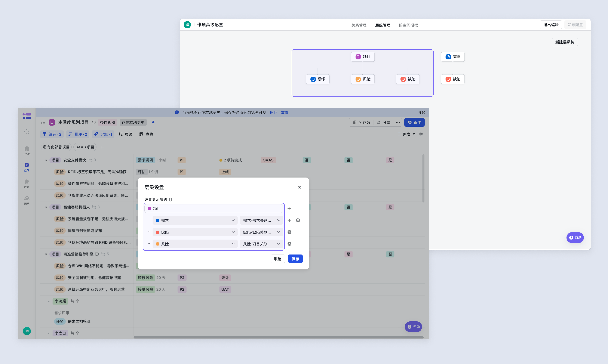Open the 分组 grouping control
This screenshot has width=608, height=364.
pos(103,134)
